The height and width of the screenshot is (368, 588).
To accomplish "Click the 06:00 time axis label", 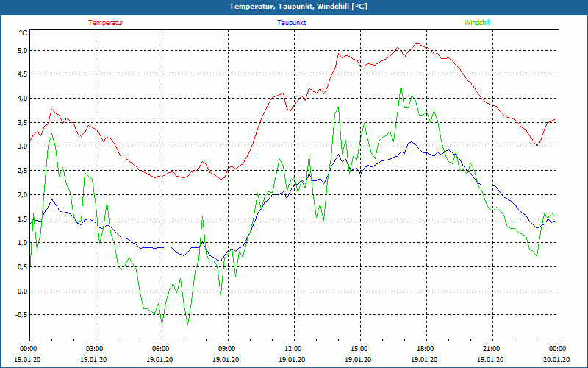I will click(x=162, y=349).
